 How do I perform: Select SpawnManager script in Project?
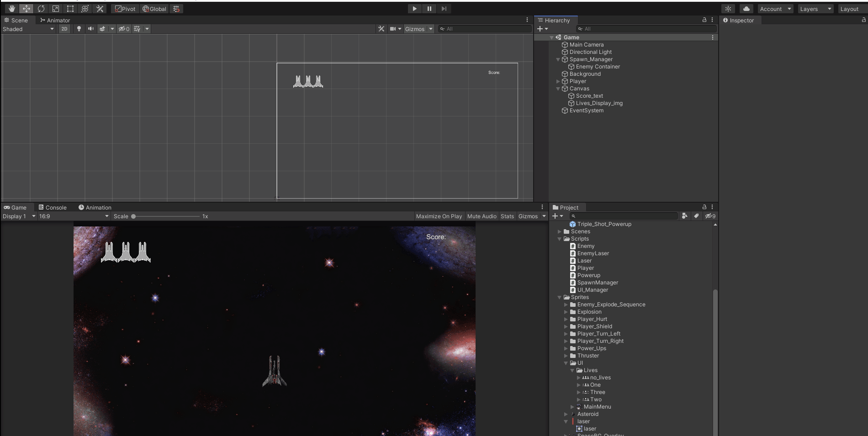tap(598, 283)
